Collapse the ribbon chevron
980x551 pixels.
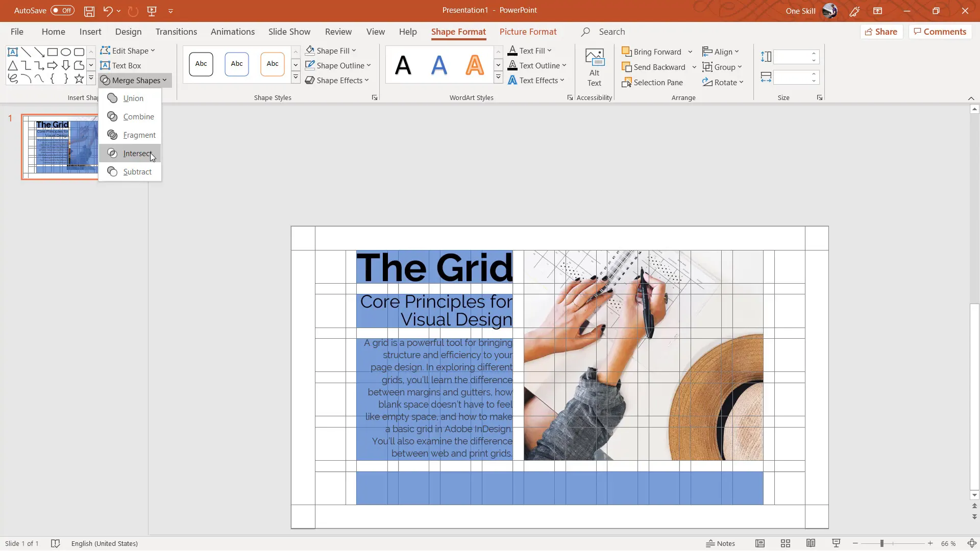971,98
